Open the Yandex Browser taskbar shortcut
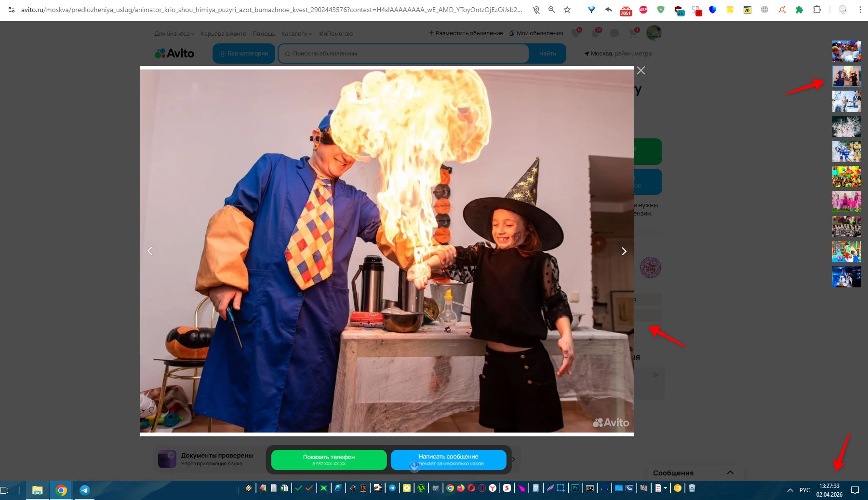868x500 pixels. point(493,488)
